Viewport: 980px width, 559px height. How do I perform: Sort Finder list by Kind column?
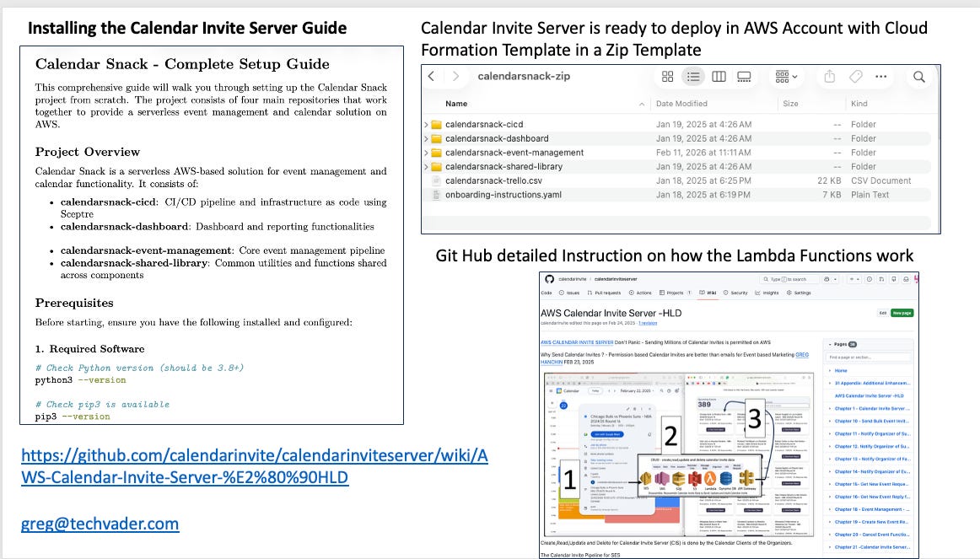[859, 104]
